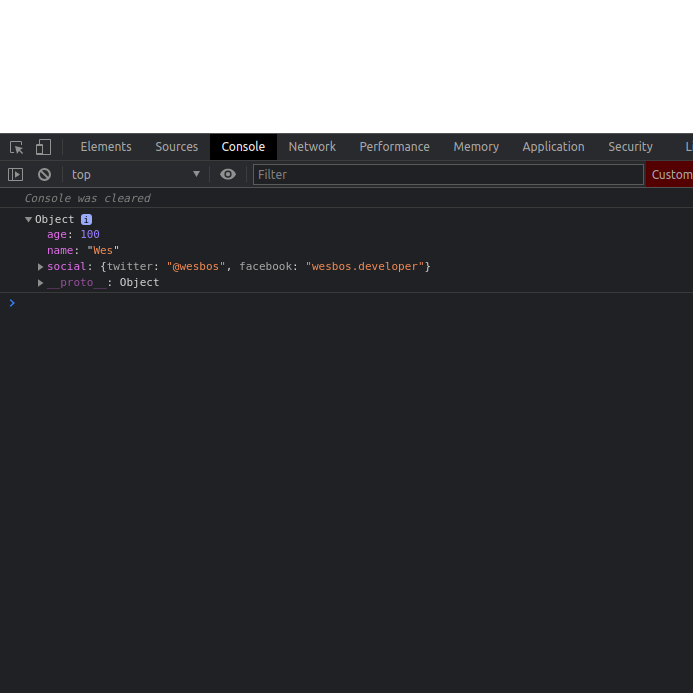
Task: Click the "wesbos.developer" facebook string
Action: (x=365, y=267)
